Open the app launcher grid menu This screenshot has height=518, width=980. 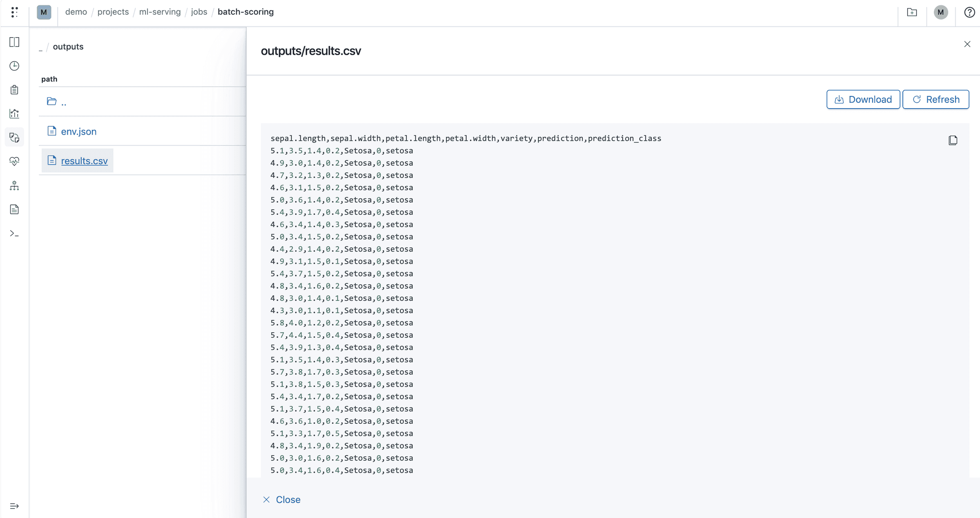click(x=15, y=12)
